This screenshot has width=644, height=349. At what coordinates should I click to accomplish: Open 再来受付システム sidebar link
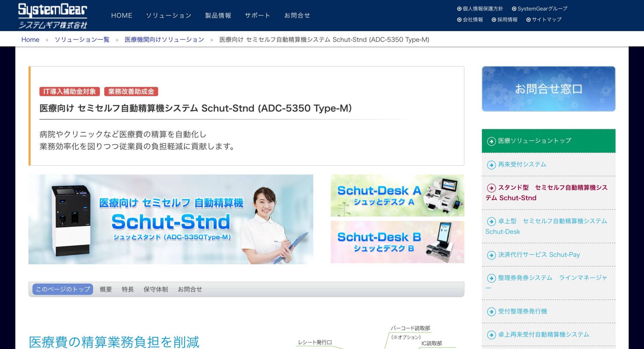point(548,165)
